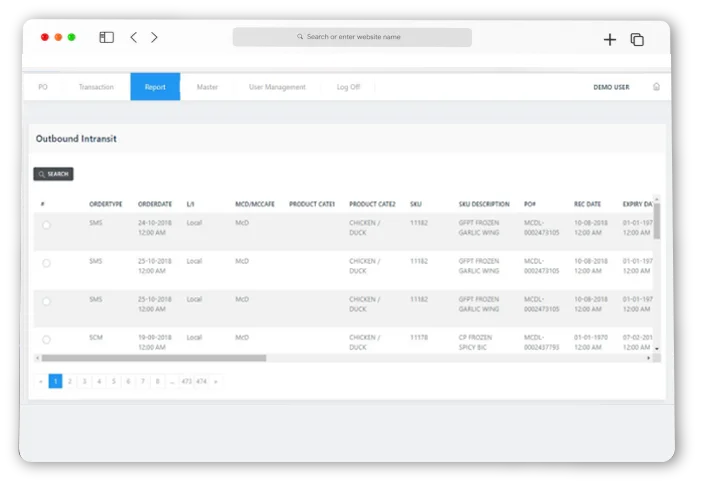This screenshot has height=485, width=701.
Task: Toggle the browser sidebar icon
Action: (106, 38)
